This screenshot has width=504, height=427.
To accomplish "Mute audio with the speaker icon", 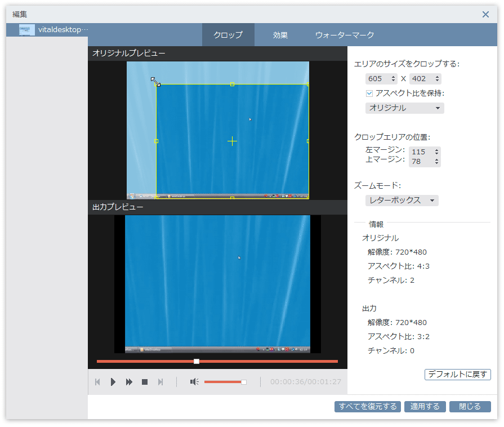I will point(194,382).
